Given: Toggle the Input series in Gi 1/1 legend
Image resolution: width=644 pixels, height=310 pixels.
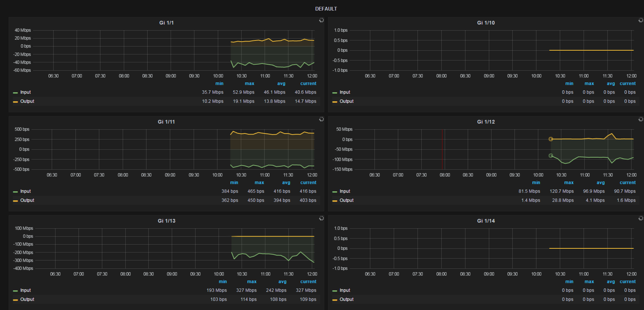Looking at the screenshot, I should 25,92.
